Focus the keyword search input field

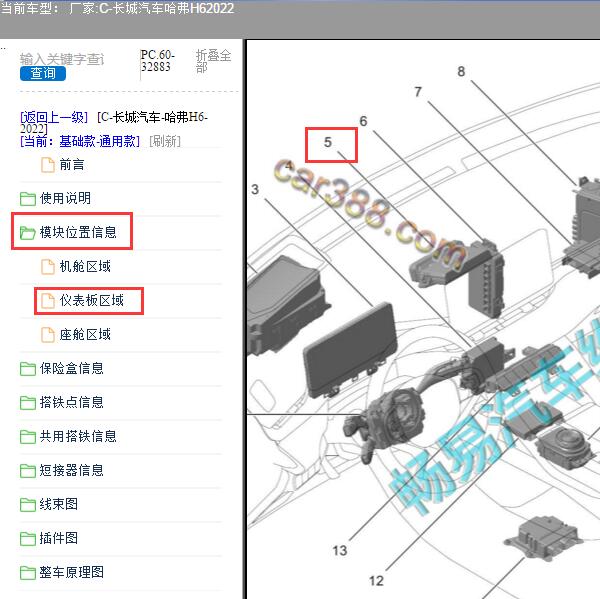coord(62,59)
